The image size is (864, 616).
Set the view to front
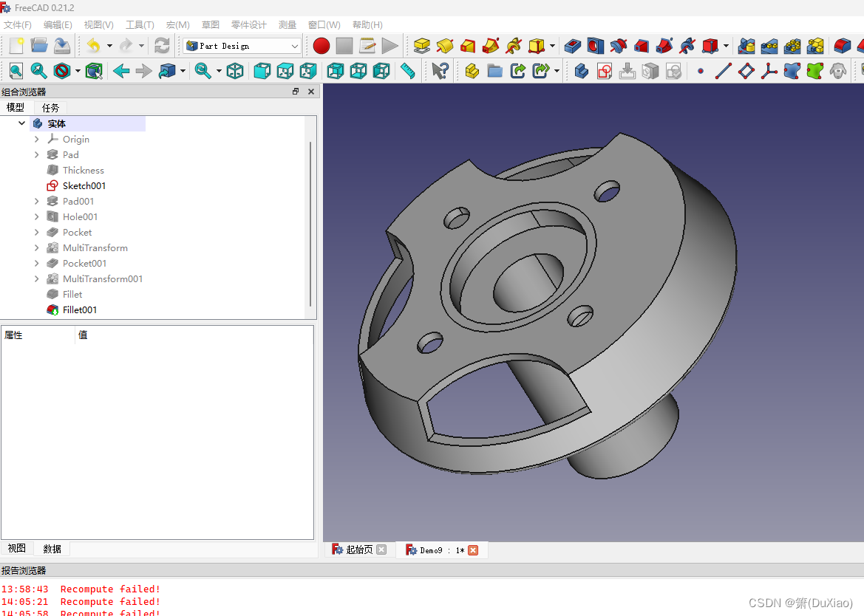point(262,71)
